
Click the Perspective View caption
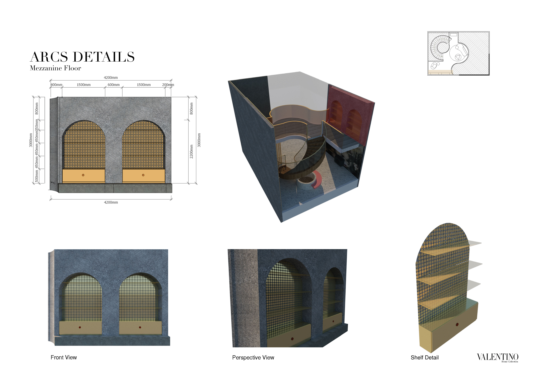(x=253, y=358)
